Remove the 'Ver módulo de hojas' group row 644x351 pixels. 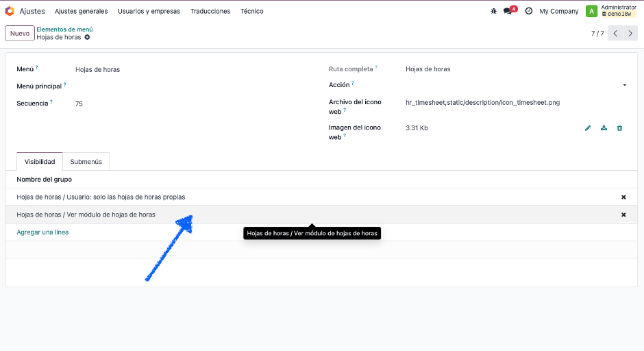coord(623,215)
